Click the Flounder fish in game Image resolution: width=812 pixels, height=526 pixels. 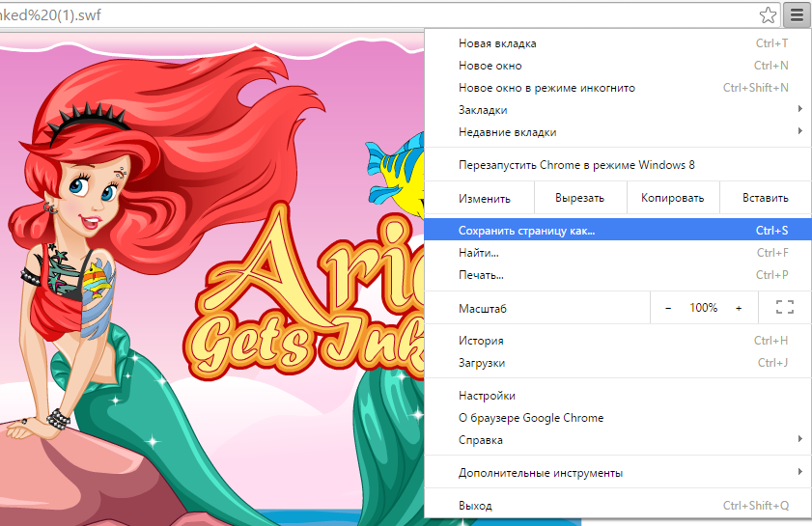(x=396, y=174)
